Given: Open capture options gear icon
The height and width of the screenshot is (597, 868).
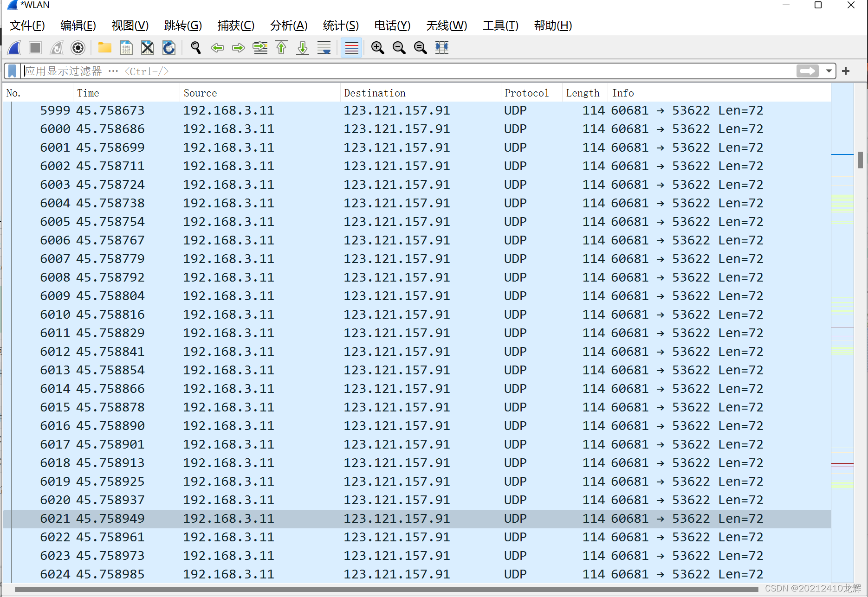Looking at the screenshot, I should click(78, 48).
